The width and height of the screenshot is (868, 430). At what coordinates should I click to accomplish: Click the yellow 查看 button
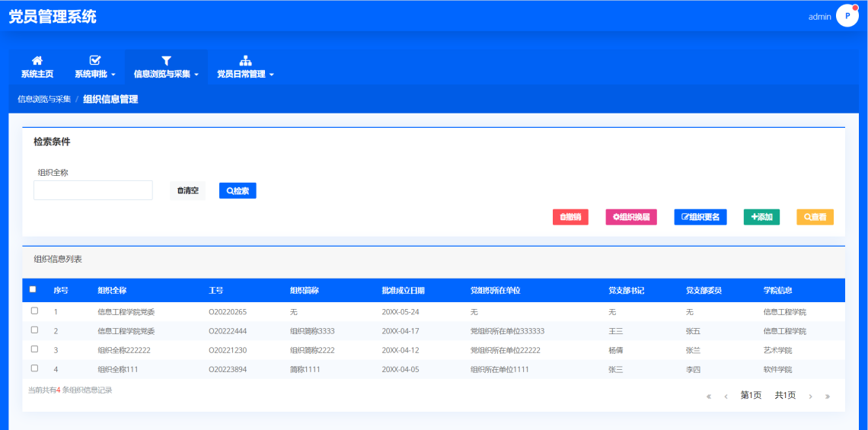(x=815, y=217)
